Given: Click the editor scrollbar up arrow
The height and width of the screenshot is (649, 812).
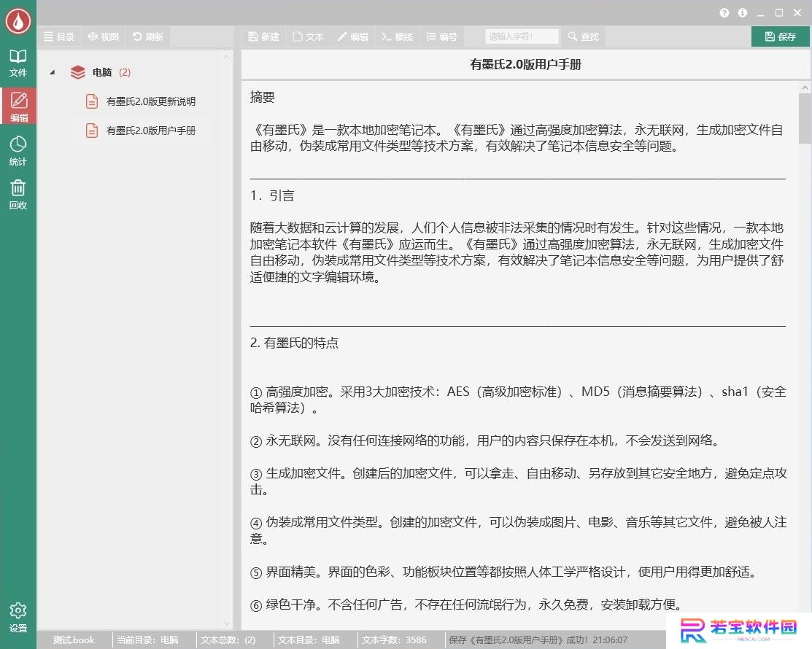Looking at the screenshot, I should point(805,88).
